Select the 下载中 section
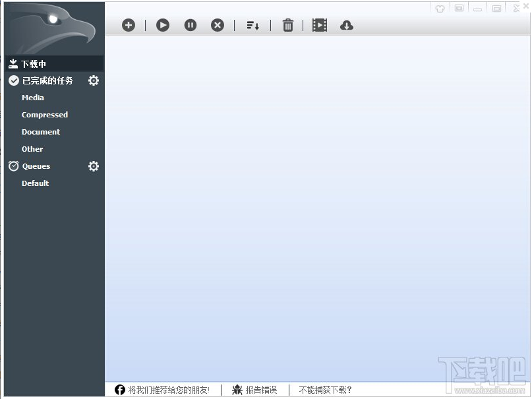This screenshot has width=532, height=399. [x=54, y=63]
